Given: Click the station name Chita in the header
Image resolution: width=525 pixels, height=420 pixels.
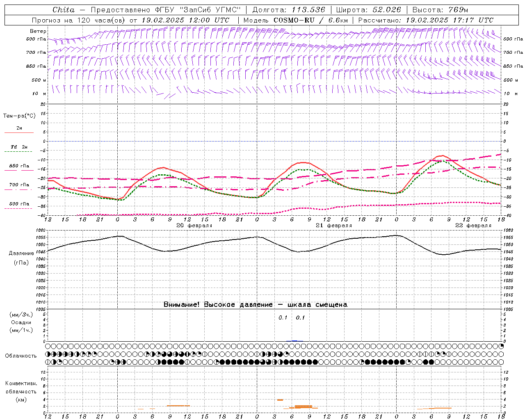Looking at the screenshot, I should pyautogui.click(x=64, y=10).
